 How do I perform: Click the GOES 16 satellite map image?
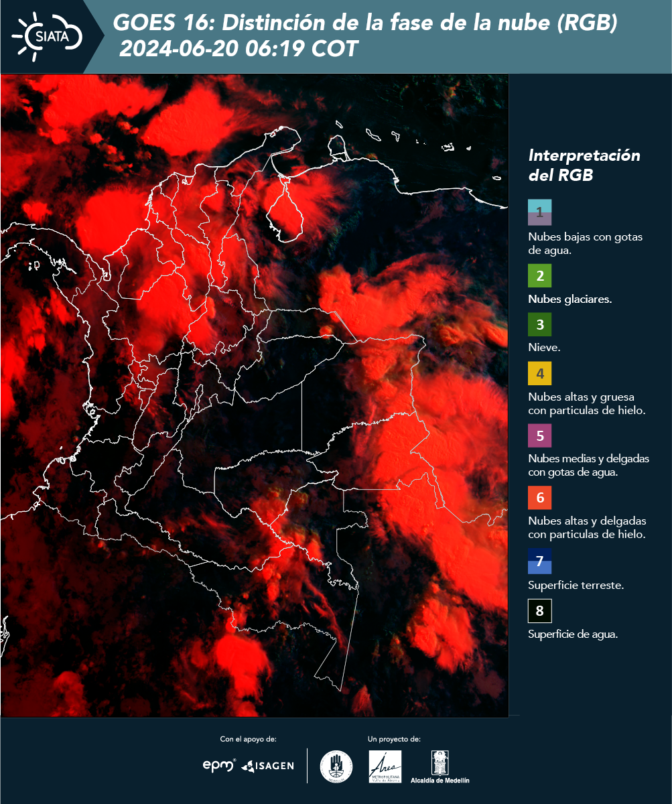coord(254,395)
